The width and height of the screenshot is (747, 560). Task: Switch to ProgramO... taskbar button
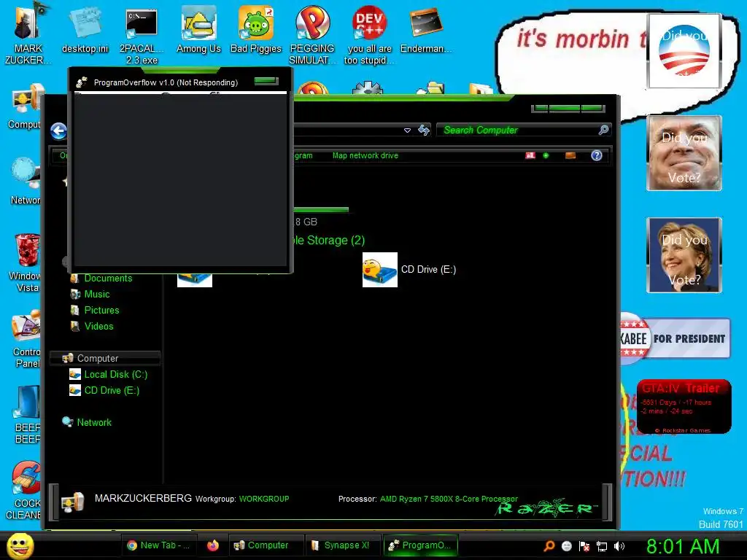[x=421, y=545]
